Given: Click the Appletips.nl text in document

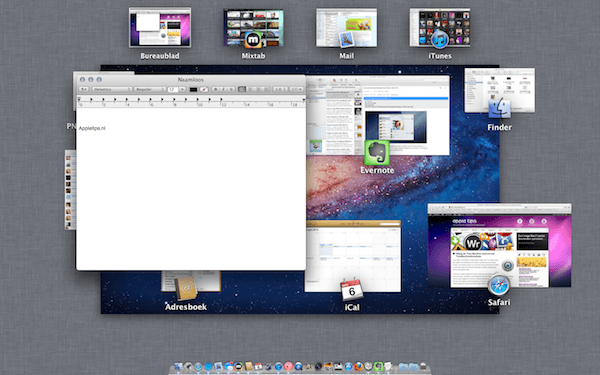Looking at the screenshot, I should pos(92,128).
